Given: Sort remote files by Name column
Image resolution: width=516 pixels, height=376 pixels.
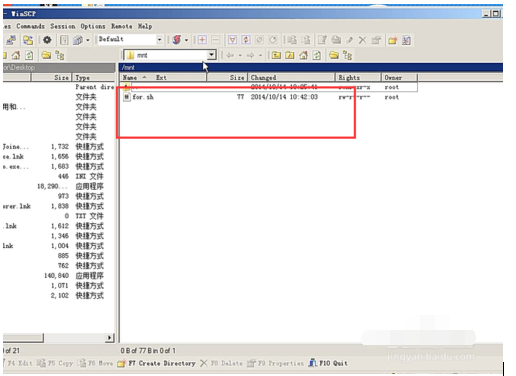Looking at the screenshot, I should (130, 77).
